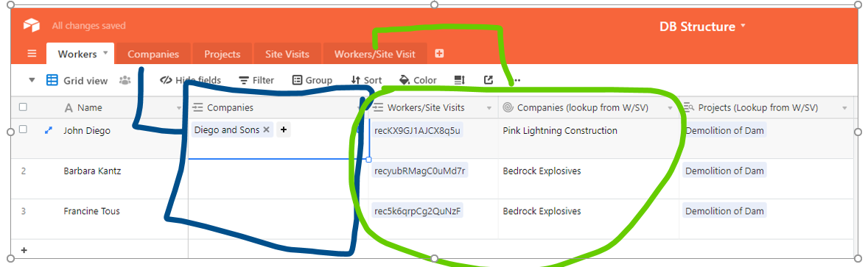Viewport: 868px width, 267px height.
Task: Click the share view icon
Action: (x=489, y=80)
